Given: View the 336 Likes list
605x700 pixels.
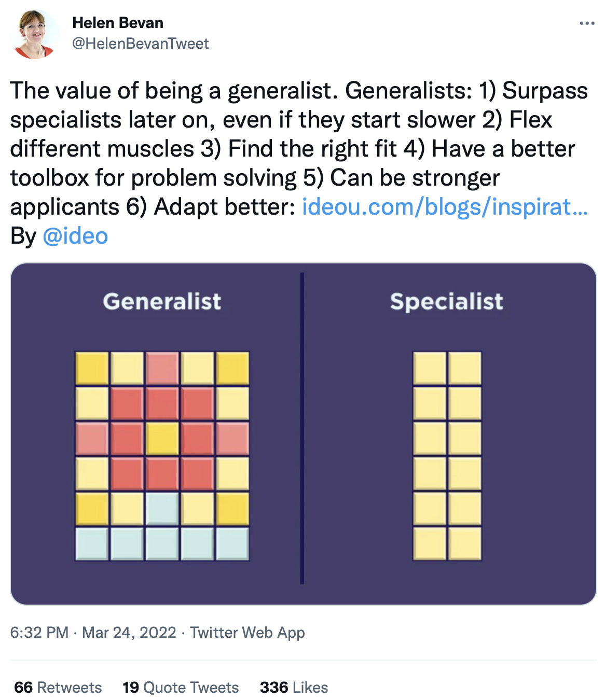Looking at the screenshot, I should tap(294, 688).
